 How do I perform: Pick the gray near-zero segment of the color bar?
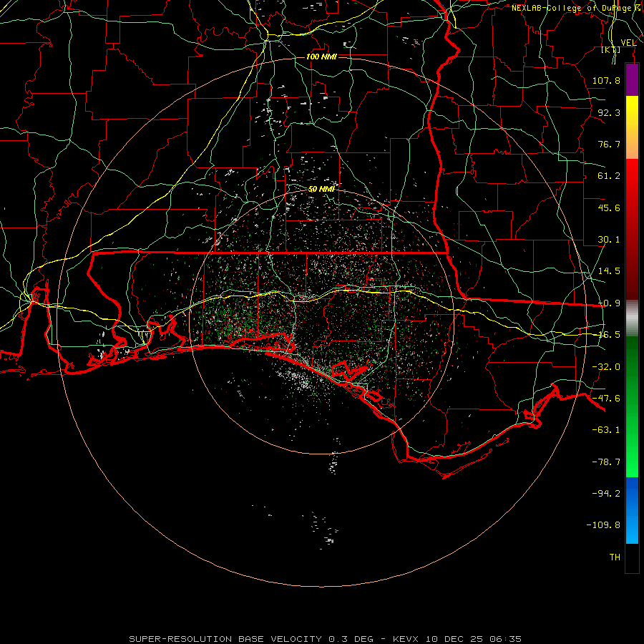click(x=632, y=318)
